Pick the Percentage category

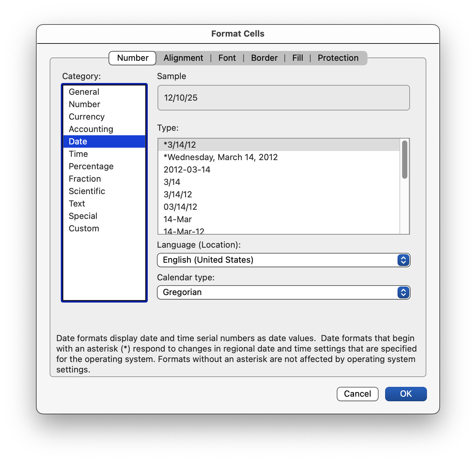click(x=91, y=166)
